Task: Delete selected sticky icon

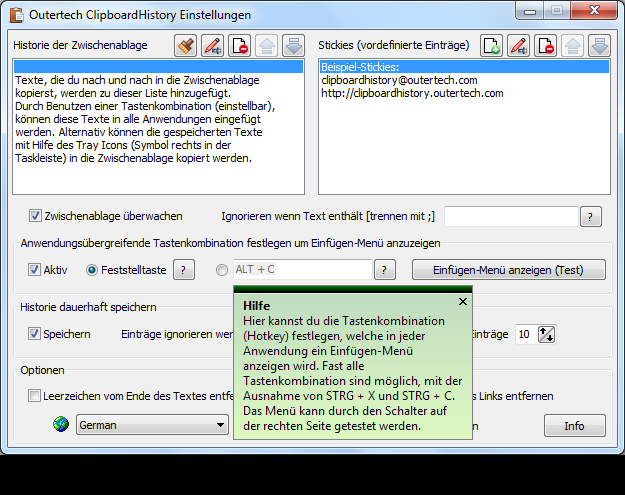Action: (x=545, y=45)
